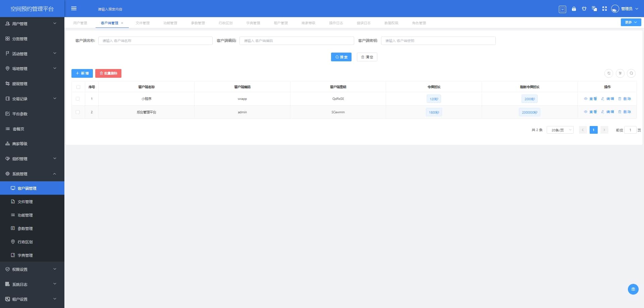
Task: Open 平台参数 in the sidebar
Action: 32,114
